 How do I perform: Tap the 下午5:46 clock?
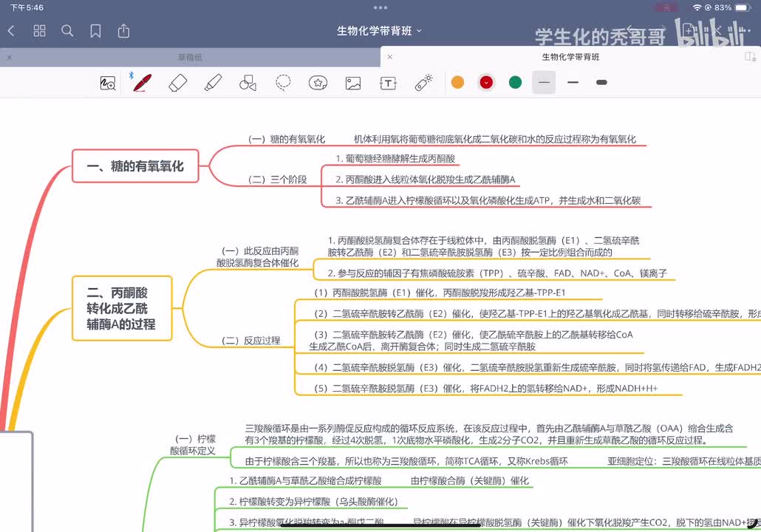coord(27,8)
